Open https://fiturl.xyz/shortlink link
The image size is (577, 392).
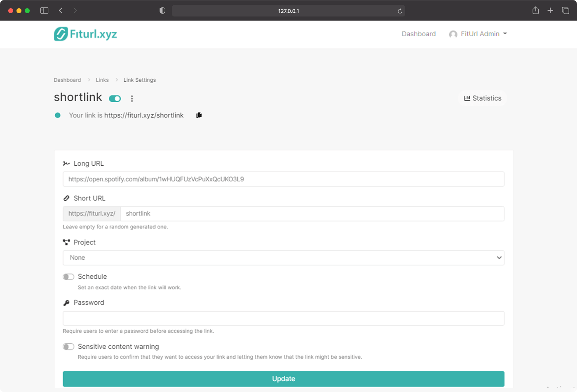(x=144, y=115)
